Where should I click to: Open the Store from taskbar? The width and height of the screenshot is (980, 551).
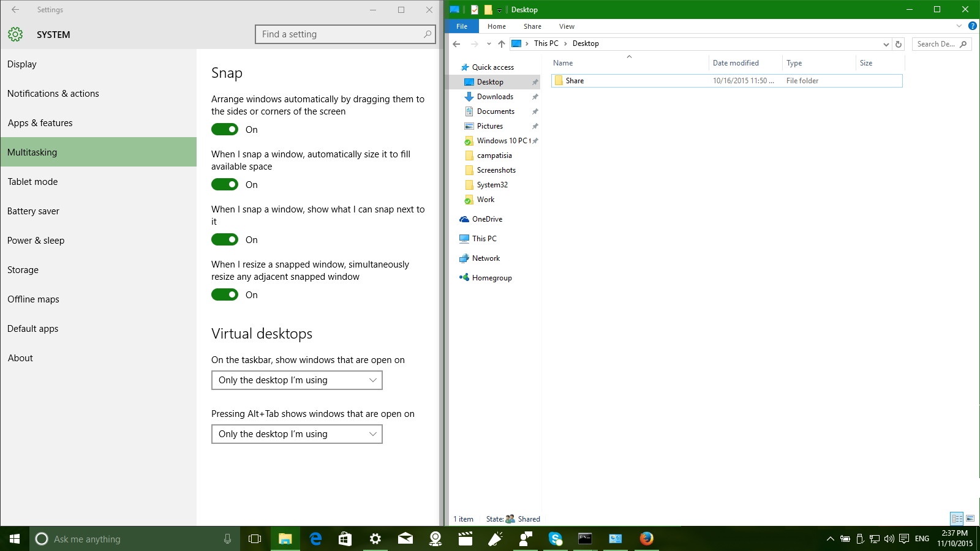point(345,539)
